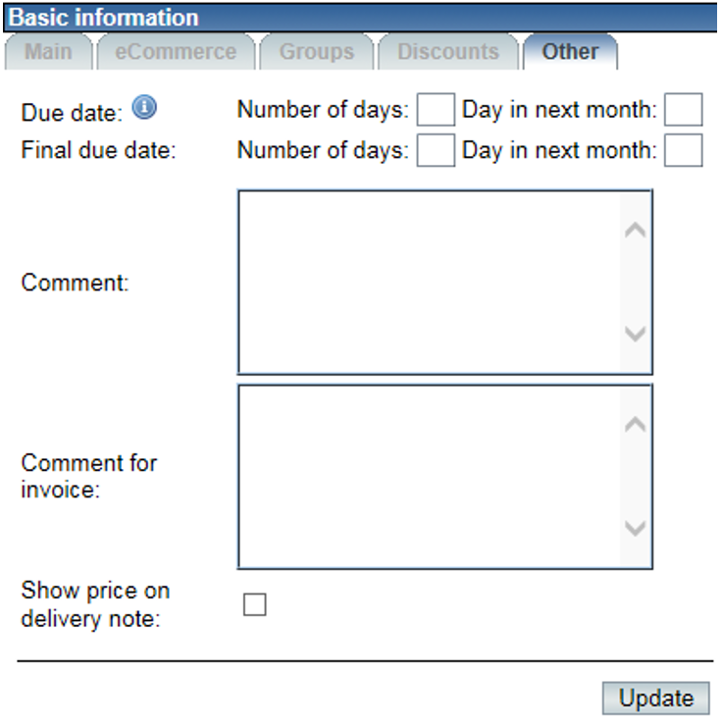Click the Other tab
Viewport: 722px width, 728px height.
point(570,52)
